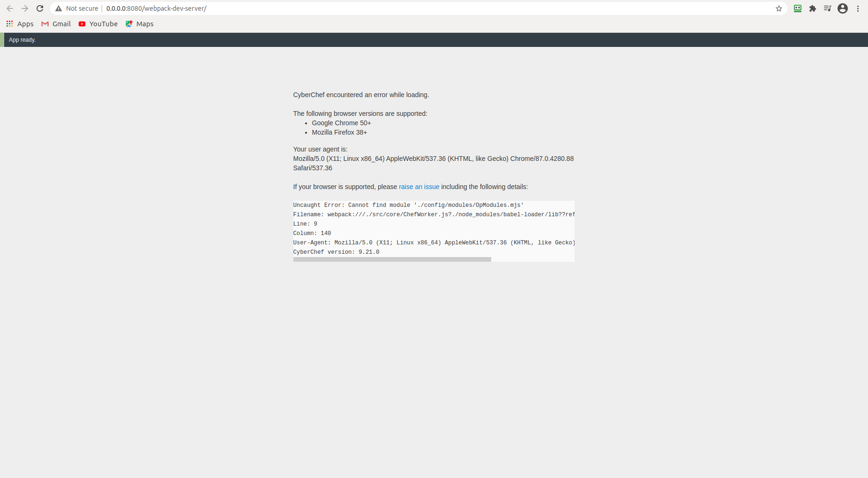Click the App ready status banner

click(22, 39)
